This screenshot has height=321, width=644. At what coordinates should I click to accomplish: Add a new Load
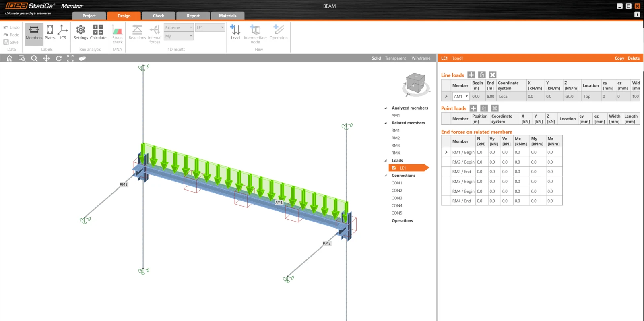(x=235, y=33)
